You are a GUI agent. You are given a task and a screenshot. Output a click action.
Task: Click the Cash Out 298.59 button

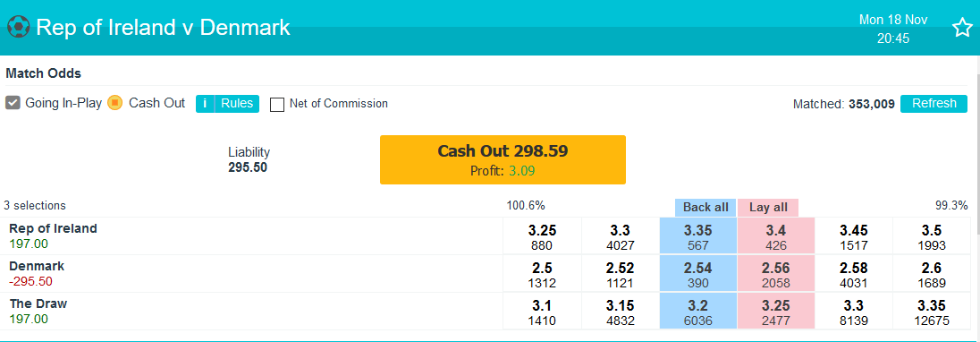point(503,159)
